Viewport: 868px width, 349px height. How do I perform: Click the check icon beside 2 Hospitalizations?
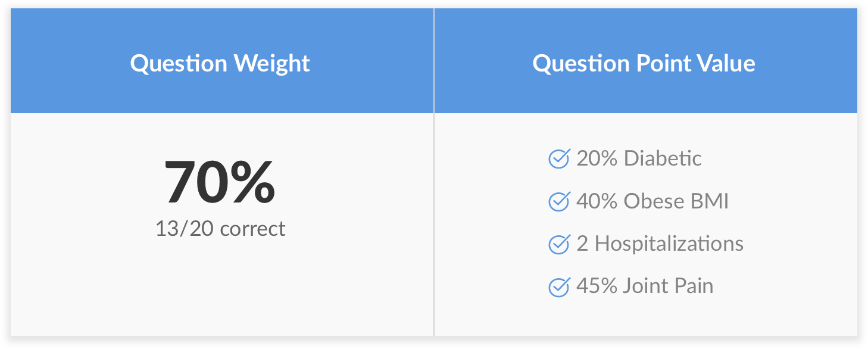[559, 244]
